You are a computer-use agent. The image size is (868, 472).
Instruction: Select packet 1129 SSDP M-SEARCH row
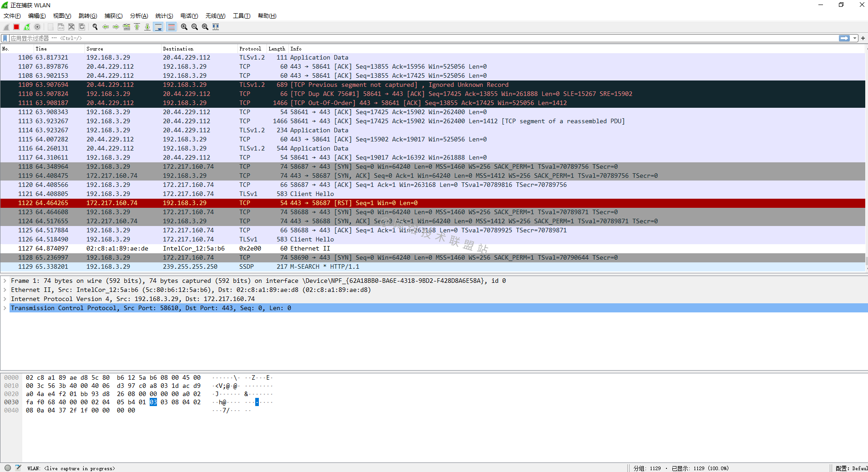tap(432, 267)
